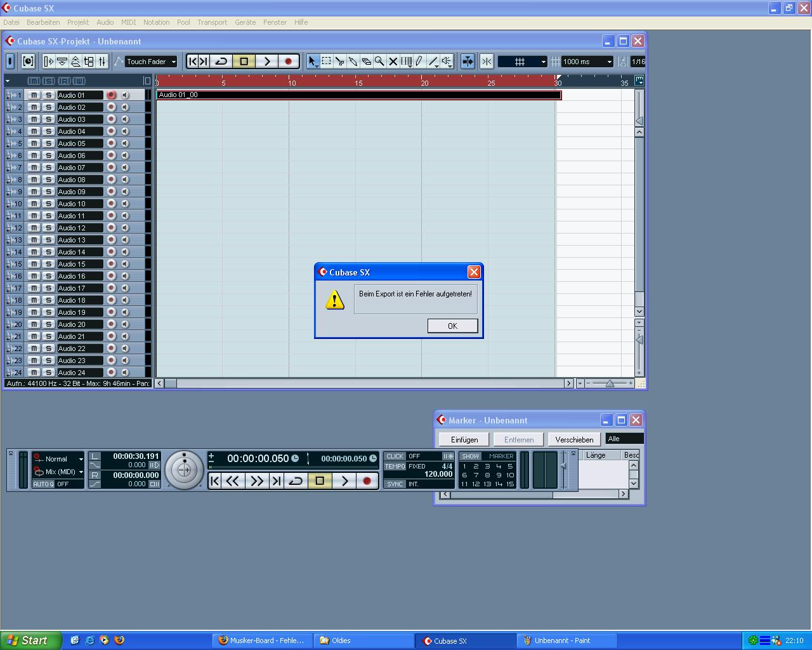This screenshot has width=812, height=650.
Task: Select the Mute X tool
Action: click(393, 62)
